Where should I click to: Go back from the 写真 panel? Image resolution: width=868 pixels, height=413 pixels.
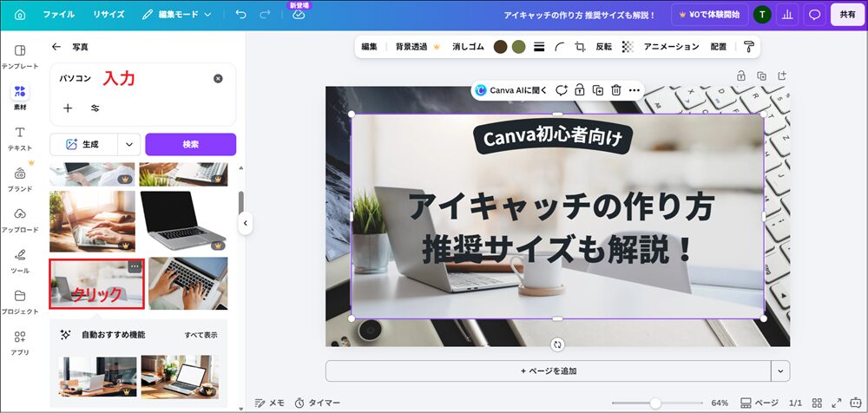point(56,47)
